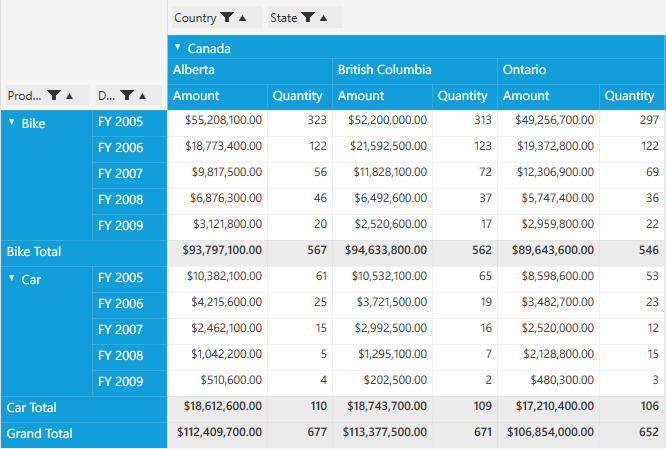This screenshot has width=666, height=449.
Task: Select the British Columbia column header
Action: [x=415, y=70]
